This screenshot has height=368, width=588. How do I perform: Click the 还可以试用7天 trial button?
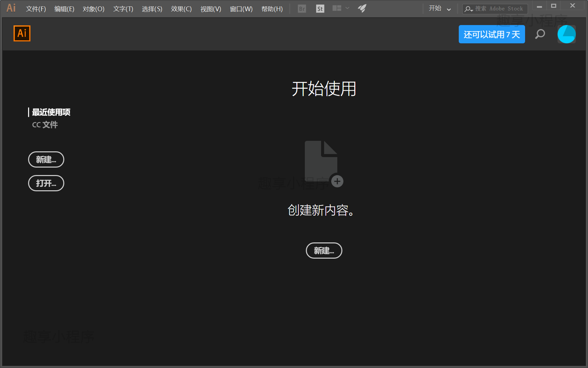tap(492, 34)
